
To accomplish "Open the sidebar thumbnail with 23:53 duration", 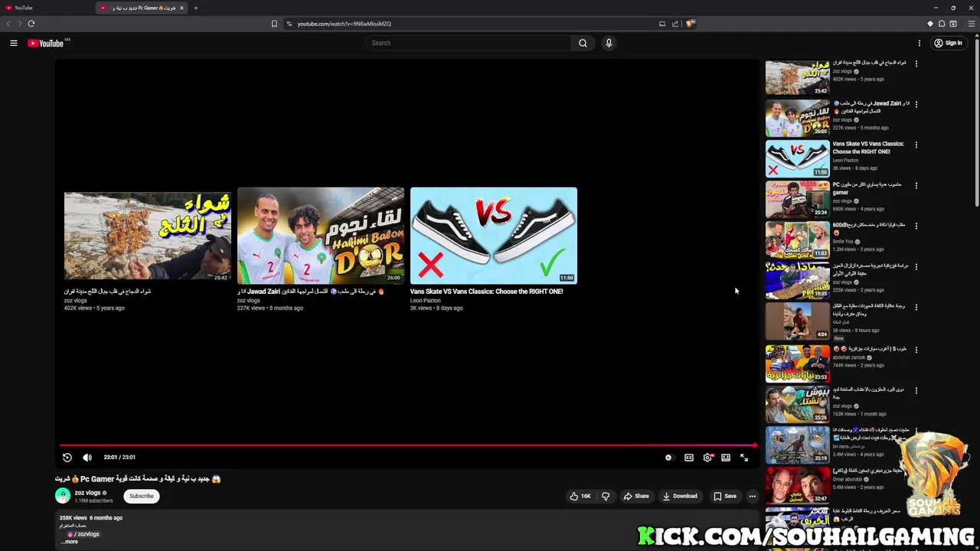I will tap(797, 364).
